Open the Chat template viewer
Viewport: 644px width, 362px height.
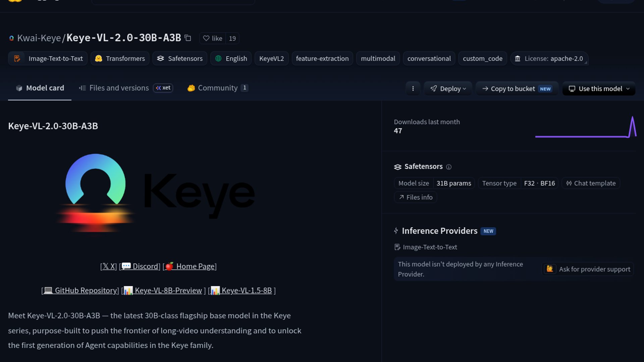(x=591, y=183)
